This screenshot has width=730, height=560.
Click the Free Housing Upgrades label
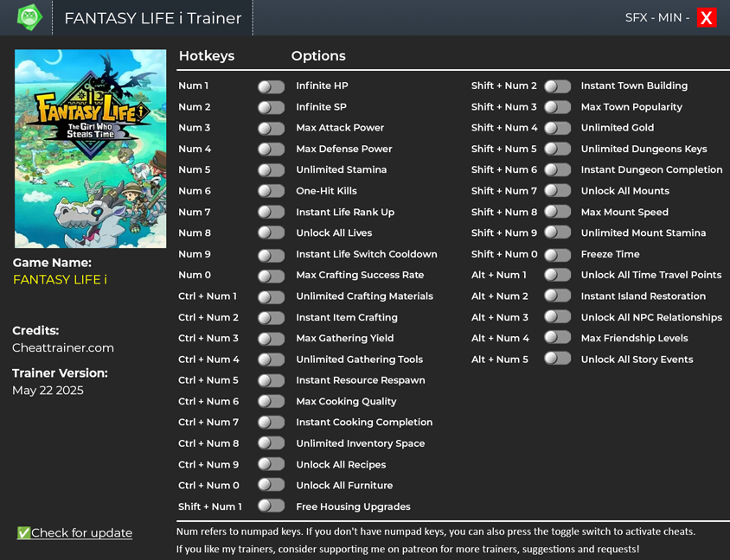(354, 506)
